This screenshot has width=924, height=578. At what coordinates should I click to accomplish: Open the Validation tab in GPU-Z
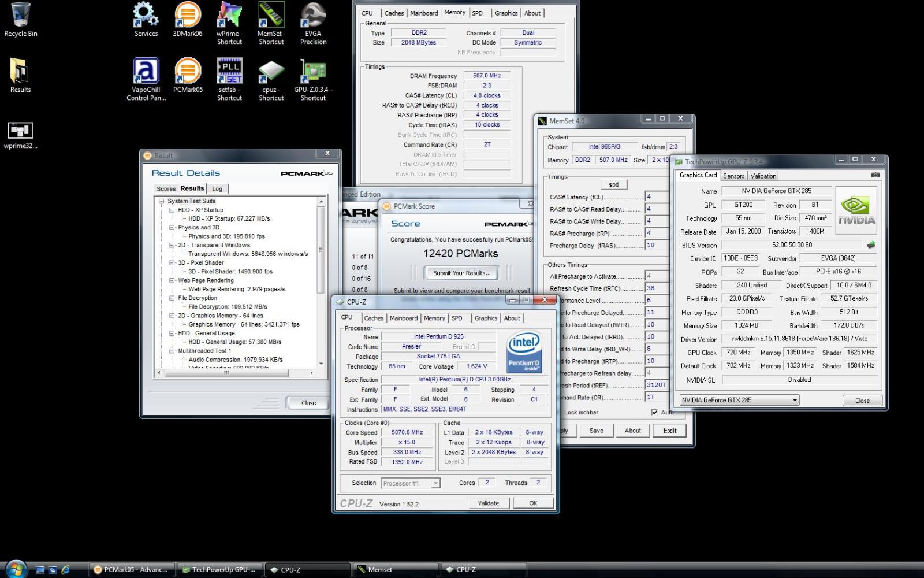[763, 176]
